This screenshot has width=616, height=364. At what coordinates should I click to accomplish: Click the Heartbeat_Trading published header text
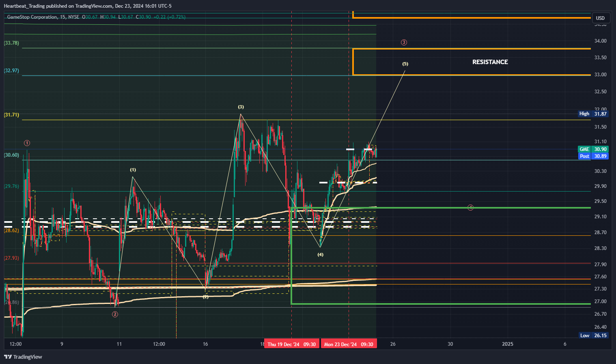pyautogui.click(x=88, y=6)
